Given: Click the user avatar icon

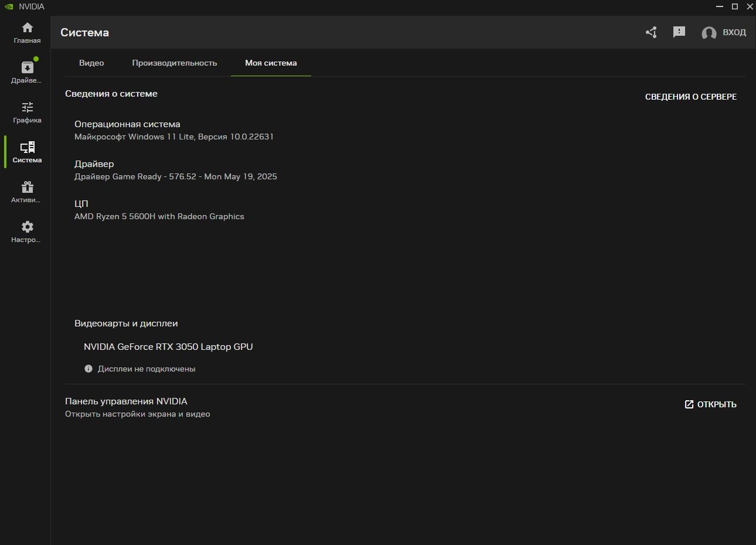Looking at the screenshot, I should tap(709, 33).
